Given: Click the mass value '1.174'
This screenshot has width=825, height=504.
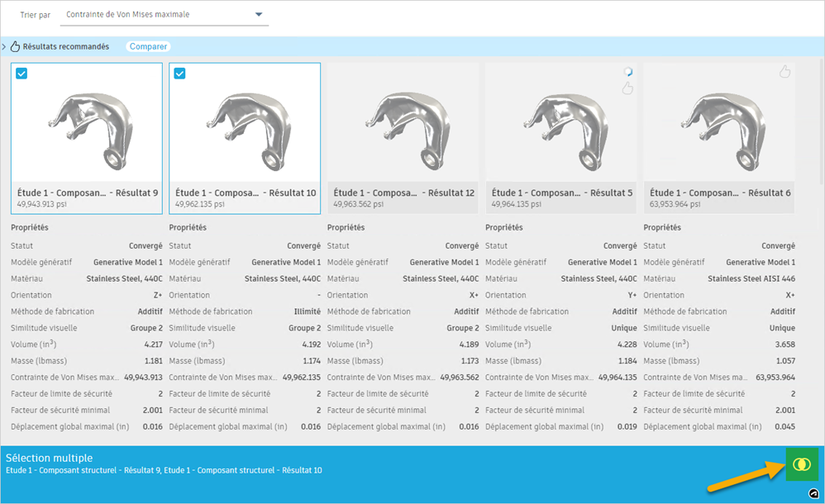Looking at the screenshot, I should tap(312, 361).
